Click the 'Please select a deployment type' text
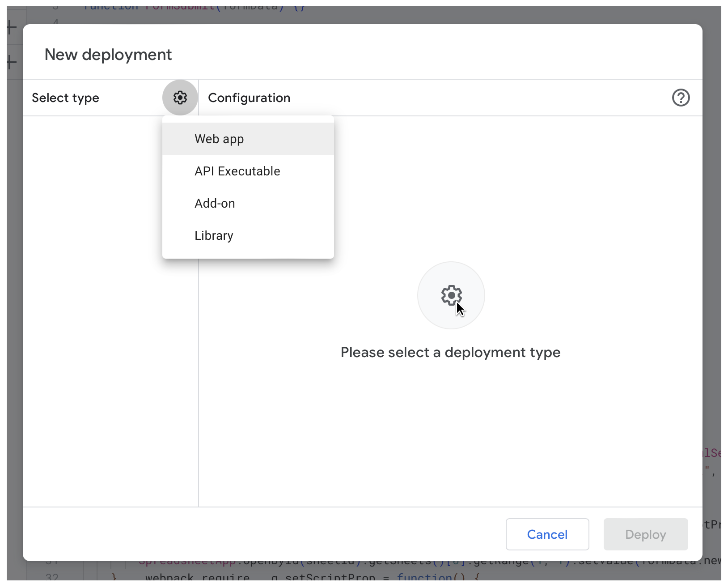Viewport: 728px width, 588px height. point(450,353)
